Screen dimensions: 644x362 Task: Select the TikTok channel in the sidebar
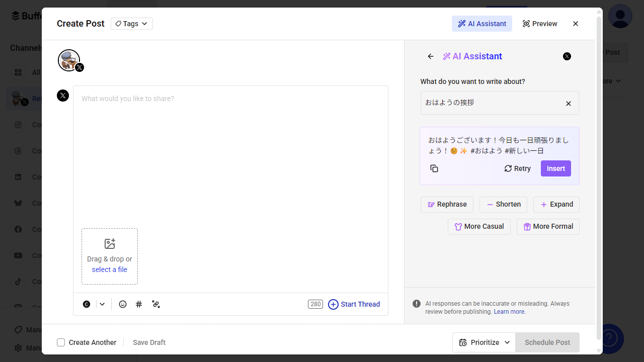[18, 281]
